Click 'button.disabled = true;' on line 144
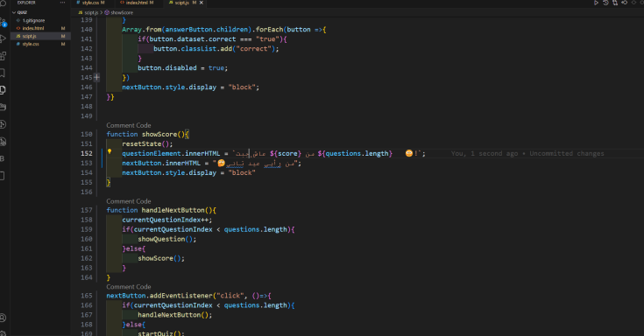This screenshot has width=644, height=336. (x=183, y=68)
